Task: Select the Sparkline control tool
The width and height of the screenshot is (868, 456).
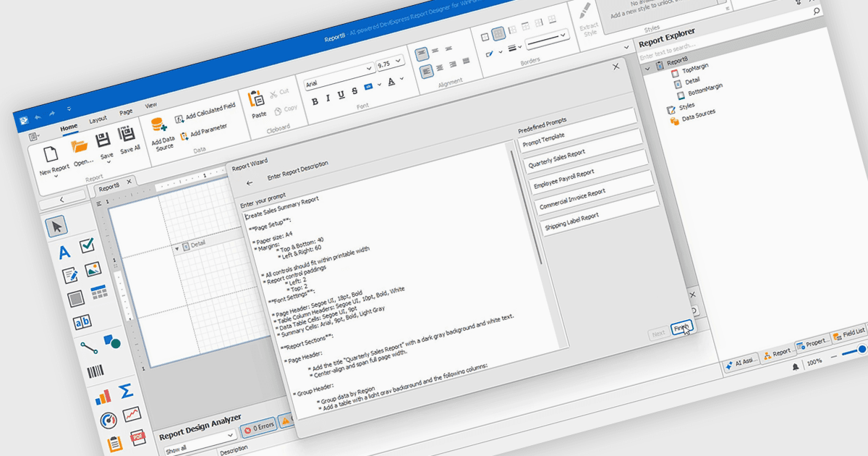Action: 132,415
